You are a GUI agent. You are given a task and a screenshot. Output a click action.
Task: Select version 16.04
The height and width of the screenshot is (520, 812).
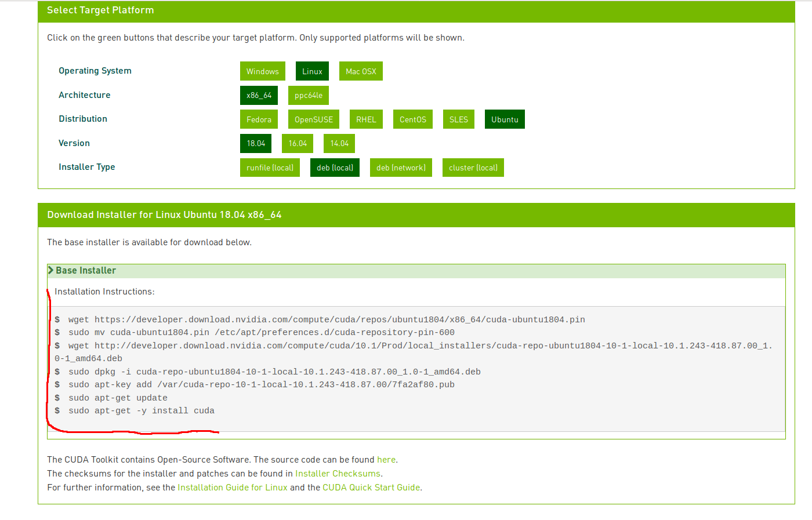(x=298, y=143)
